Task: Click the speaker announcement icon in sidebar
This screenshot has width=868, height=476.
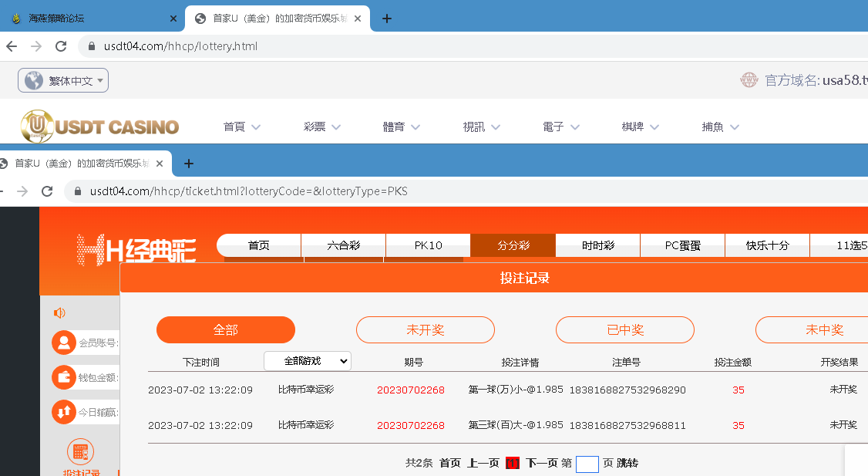Action: click(59, 313)
